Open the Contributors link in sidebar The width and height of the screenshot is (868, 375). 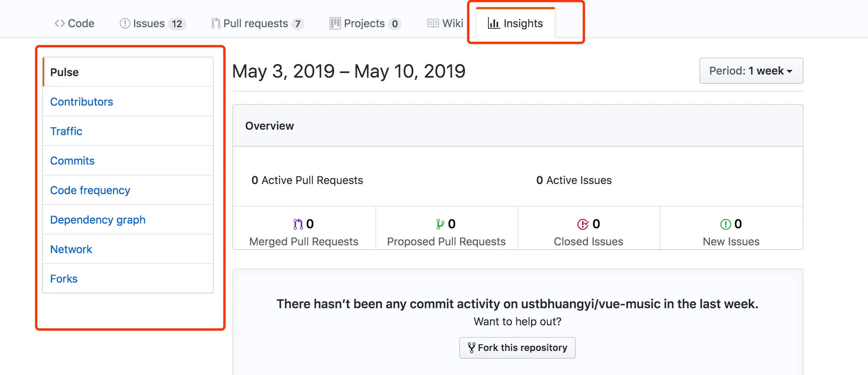tap(82, 102)
